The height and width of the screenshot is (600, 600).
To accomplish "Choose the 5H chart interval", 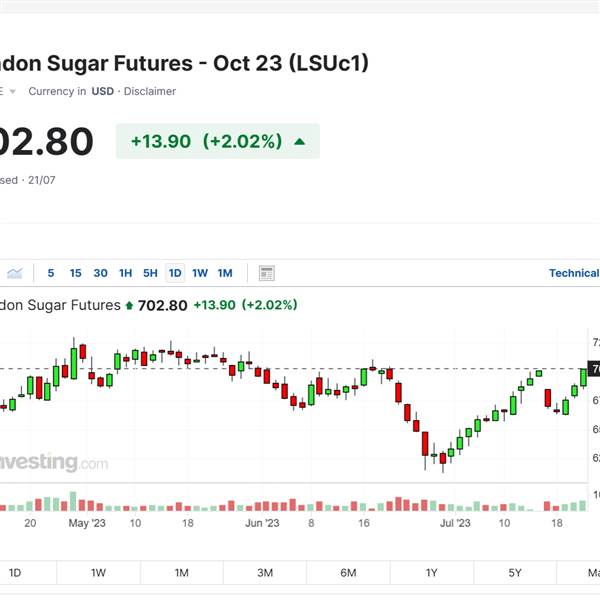I will (150, 273).
